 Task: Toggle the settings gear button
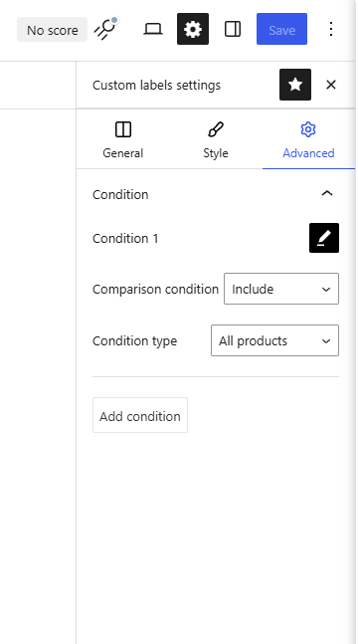193,29
